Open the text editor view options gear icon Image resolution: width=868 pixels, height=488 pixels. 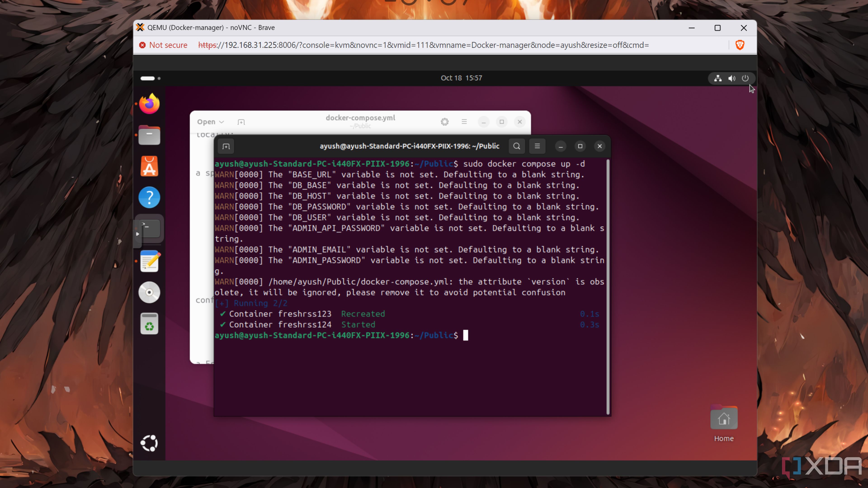coord(445,122)
